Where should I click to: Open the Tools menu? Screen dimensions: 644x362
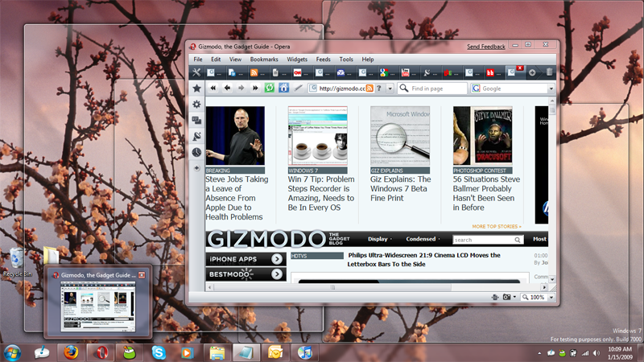click(x=346, y=59)
